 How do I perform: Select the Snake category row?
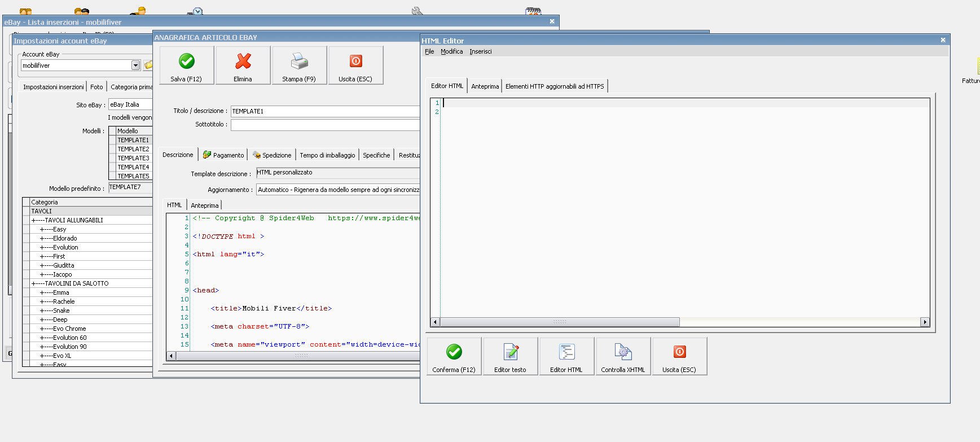[x=91, y=310]
